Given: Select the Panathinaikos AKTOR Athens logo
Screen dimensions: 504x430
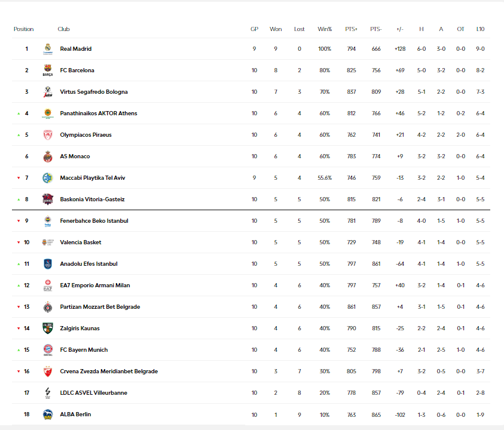Looking at the screenshot, I should (48, 113).
